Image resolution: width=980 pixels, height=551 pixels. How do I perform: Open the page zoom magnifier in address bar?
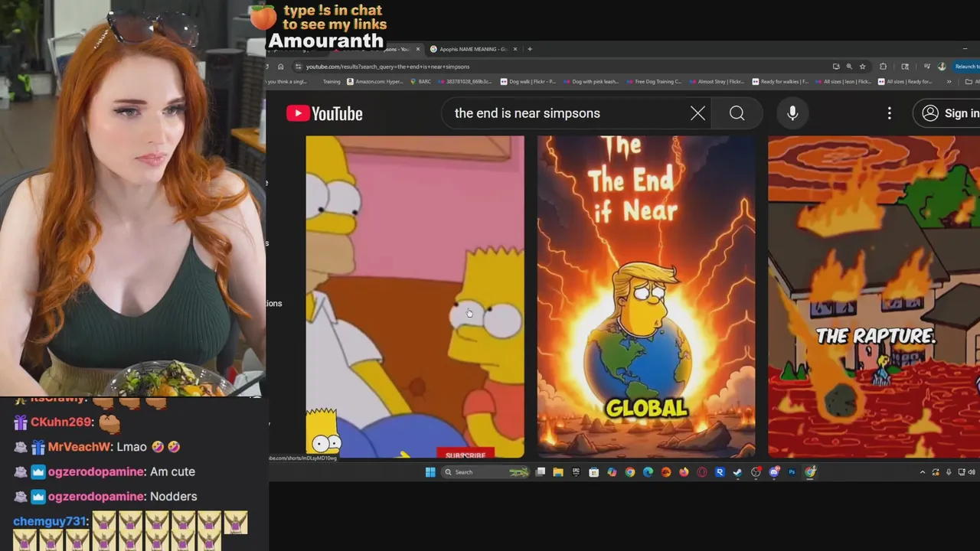tap(849, 67)
